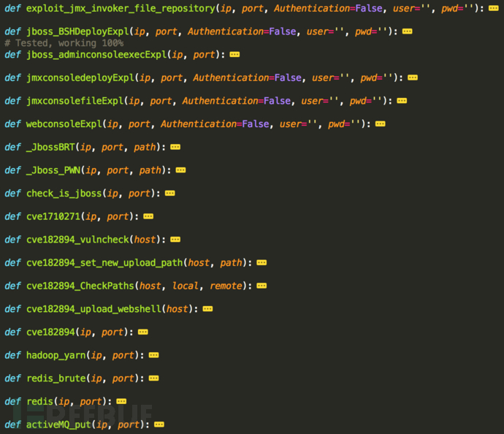Click function name jboss_BSHDeployExpl
504x434 pixels.
click(77, 32)
